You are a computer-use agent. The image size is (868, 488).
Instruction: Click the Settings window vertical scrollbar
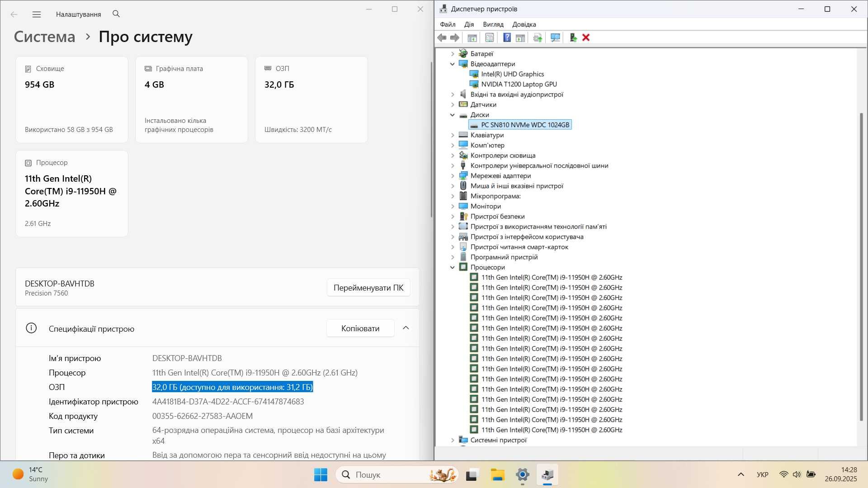[x=432, y=139]
